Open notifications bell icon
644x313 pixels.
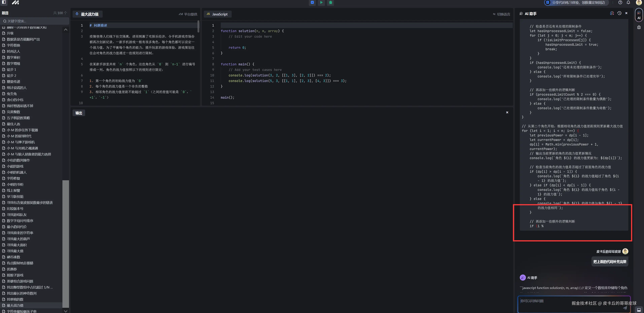628,3
